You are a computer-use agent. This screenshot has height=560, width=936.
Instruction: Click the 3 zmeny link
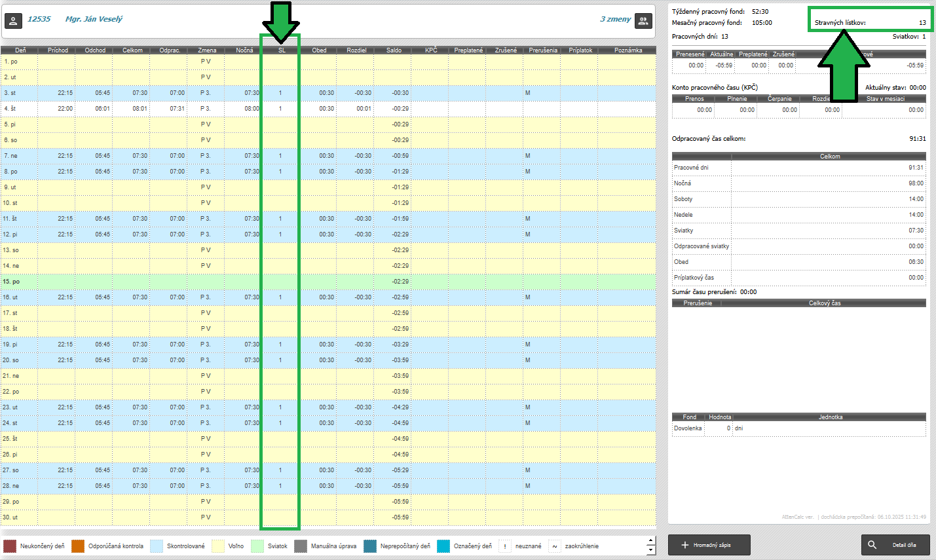coord(615,19)
